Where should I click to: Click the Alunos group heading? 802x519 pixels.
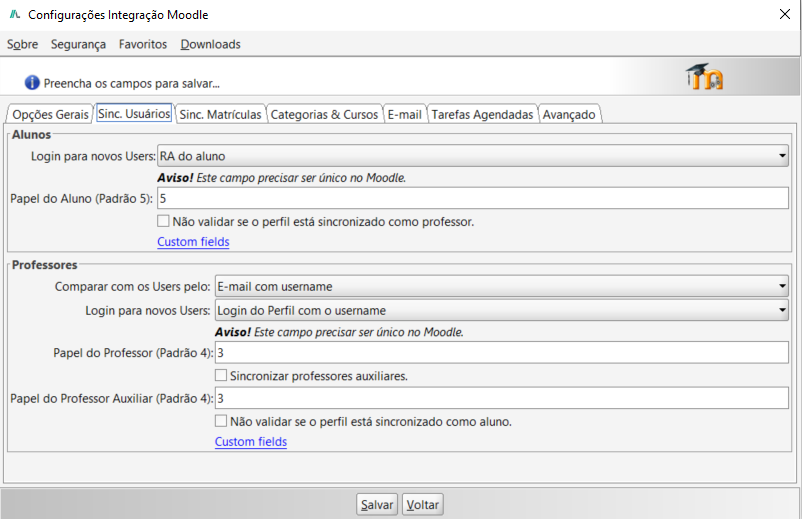click(31, 134)
